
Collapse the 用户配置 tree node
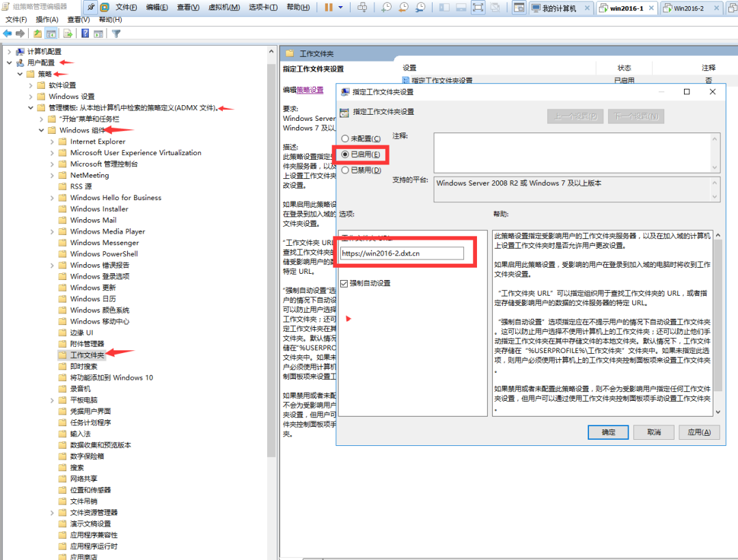pyautogui.click(x=9, y=63)
